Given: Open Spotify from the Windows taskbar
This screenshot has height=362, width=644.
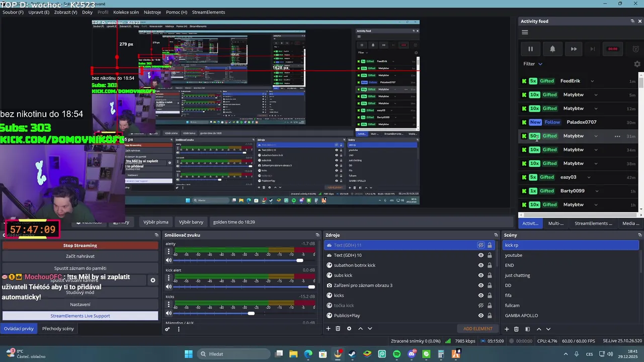Looking at the screenshot, I should [397, 354].
